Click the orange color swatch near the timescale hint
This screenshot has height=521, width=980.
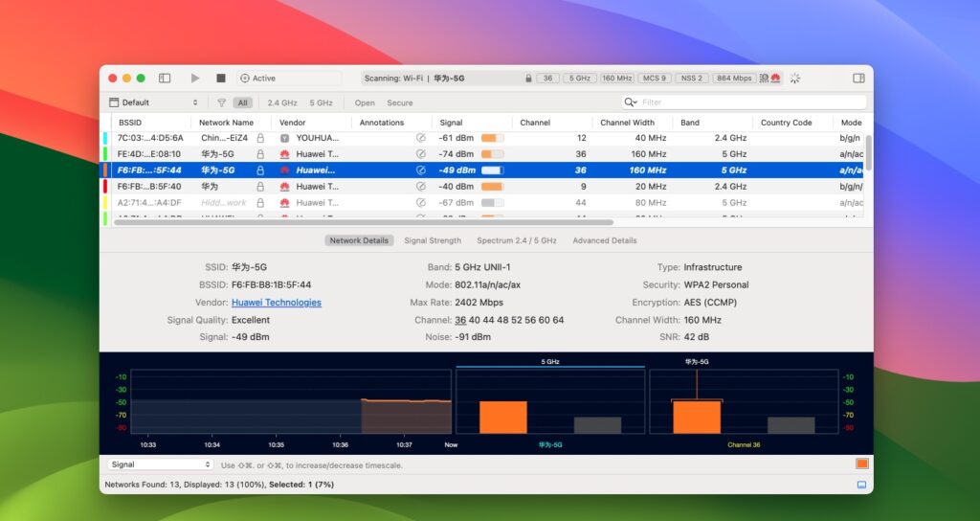point(862,464)
